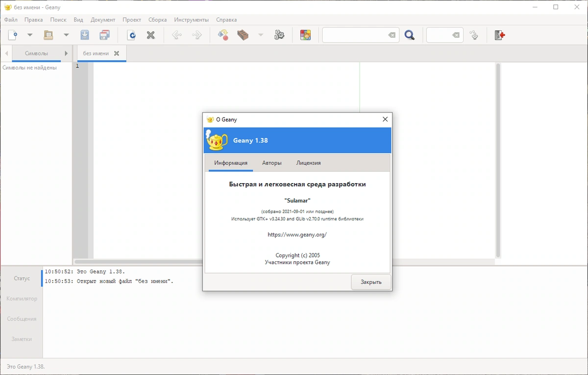
Task: Click the 'Участники проекта Geany' text
Action: pos(297,262)
